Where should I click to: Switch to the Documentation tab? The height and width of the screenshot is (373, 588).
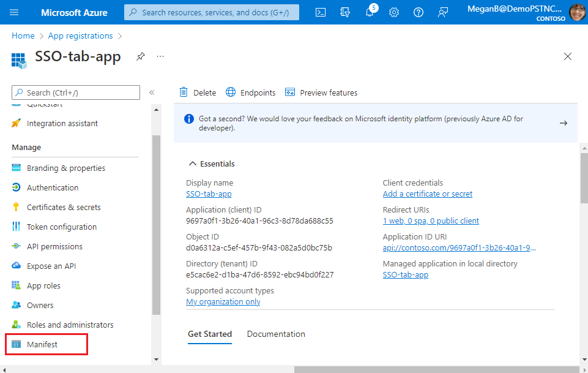point(276,334)
